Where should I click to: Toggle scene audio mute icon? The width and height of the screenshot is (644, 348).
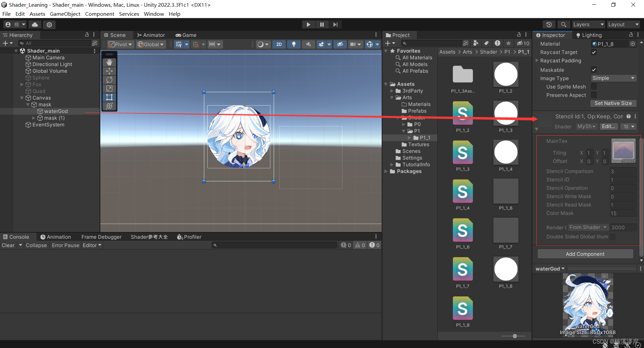pyautogui.click(x=309, y=44)
